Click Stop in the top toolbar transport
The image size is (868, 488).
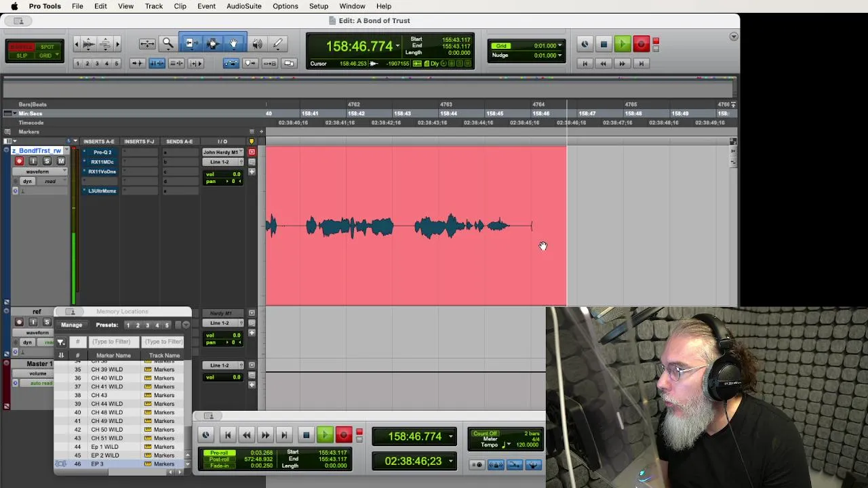(x=604, y=45)
